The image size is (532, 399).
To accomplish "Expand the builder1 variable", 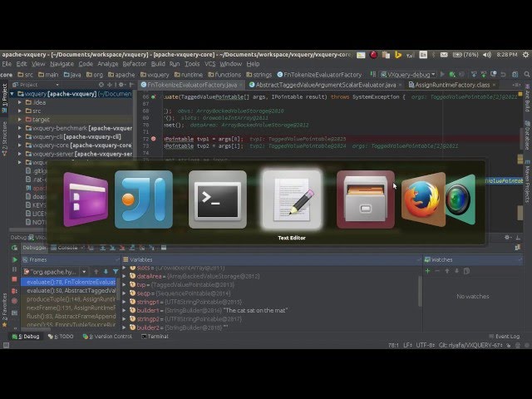I will [124, 310].
